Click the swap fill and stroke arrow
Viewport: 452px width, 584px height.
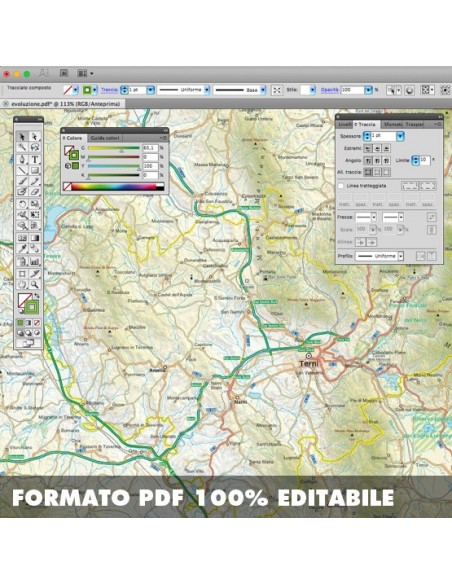click(36, 295)
